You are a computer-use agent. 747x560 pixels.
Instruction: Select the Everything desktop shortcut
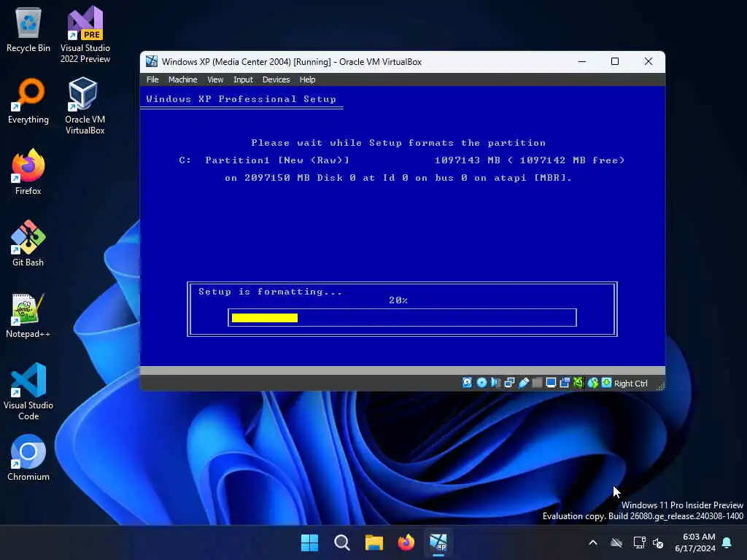click(x=28, y=101)
